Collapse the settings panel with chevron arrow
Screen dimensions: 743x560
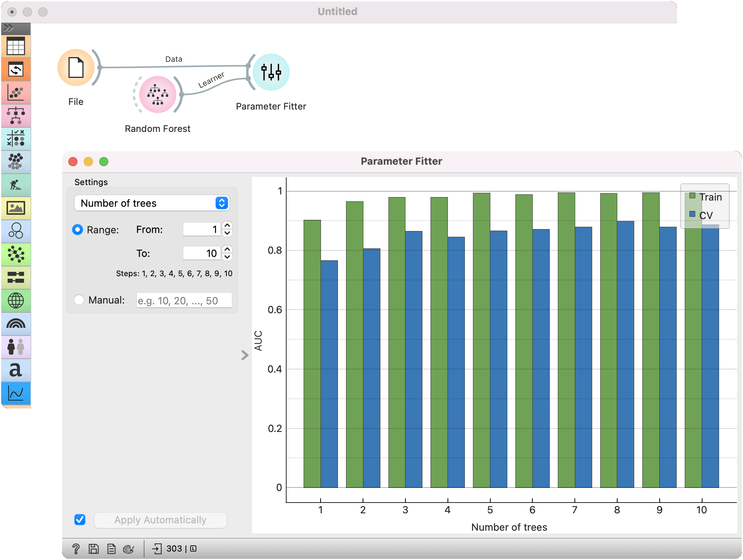tap(245, 355)
